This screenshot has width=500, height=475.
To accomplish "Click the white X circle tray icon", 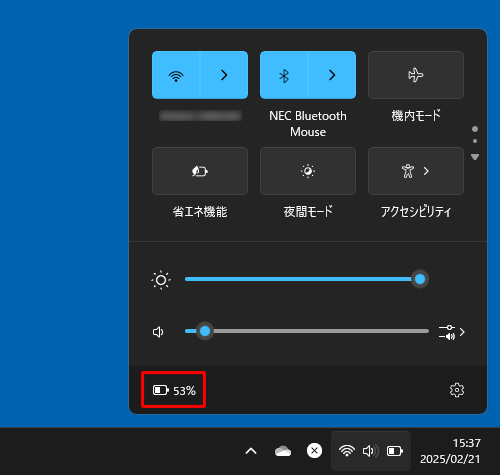I will [314, 451].
